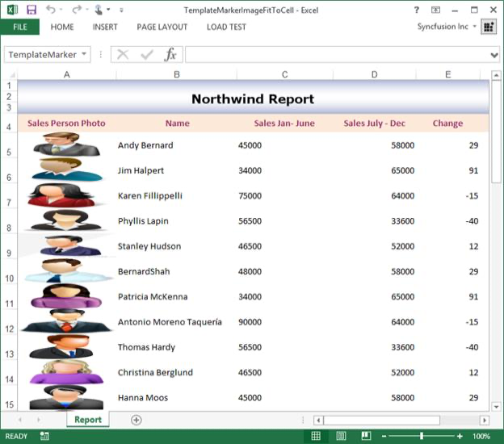Screen dimensions: 504x444
Task: Select the Northwind Report title cell
Action: click(253, 98)
